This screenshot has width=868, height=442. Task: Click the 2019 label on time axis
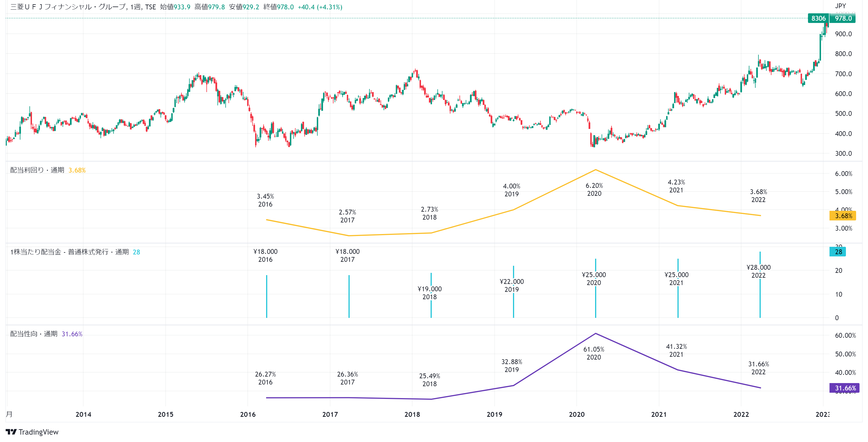pos(494,414)
